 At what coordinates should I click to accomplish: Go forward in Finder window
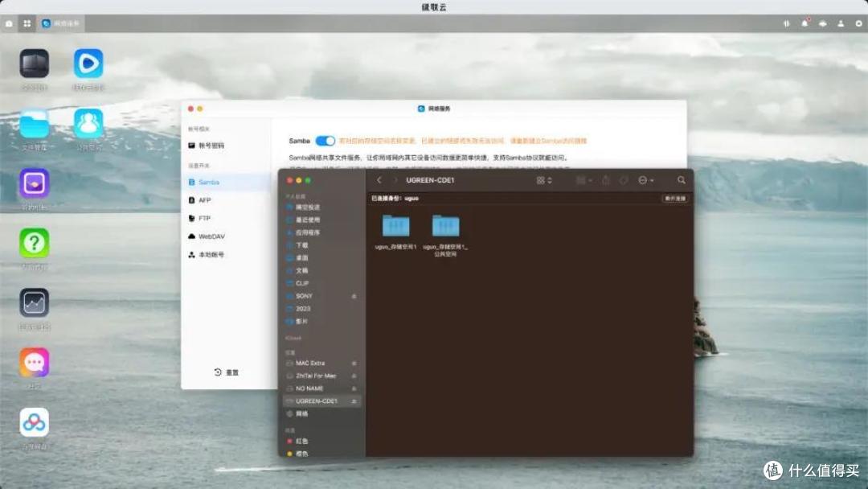pyautogui.click(x=395, y=180)
